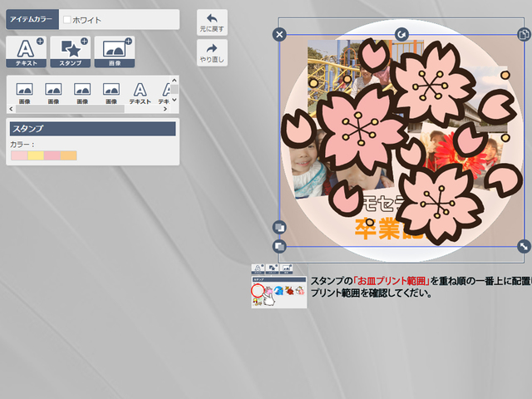Select the first 画像 layer in the list

[x=24, y=93]
